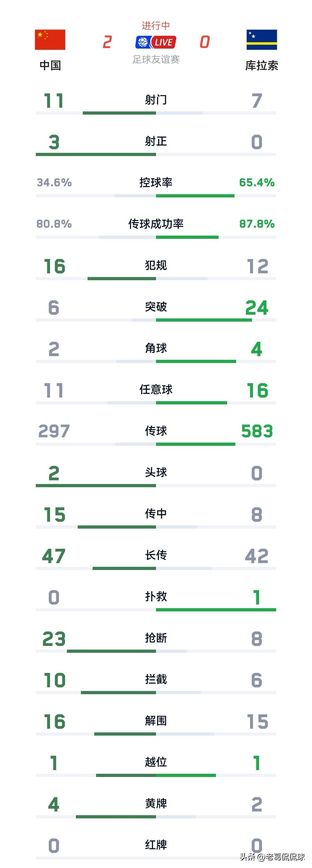Click the 射门 shots progress bar
Screen dimensions: 312x868
pos(156,113)
